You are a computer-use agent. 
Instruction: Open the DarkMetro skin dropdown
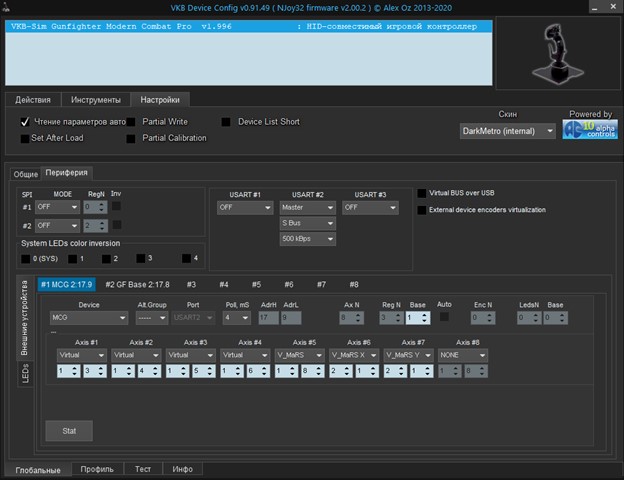tap(506, 131)
